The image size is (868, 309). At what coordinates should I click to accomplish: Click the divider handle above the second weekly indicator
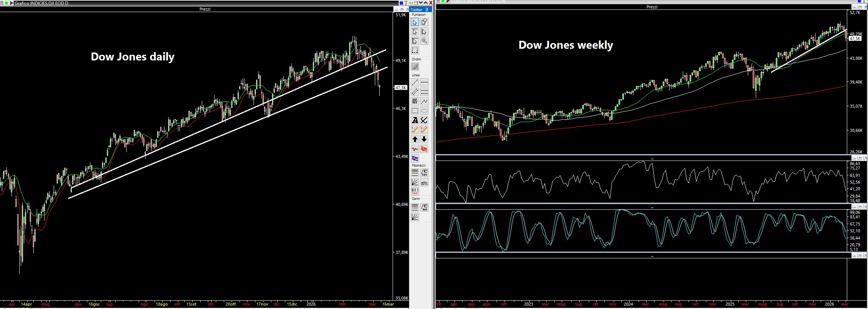point(652,208)
